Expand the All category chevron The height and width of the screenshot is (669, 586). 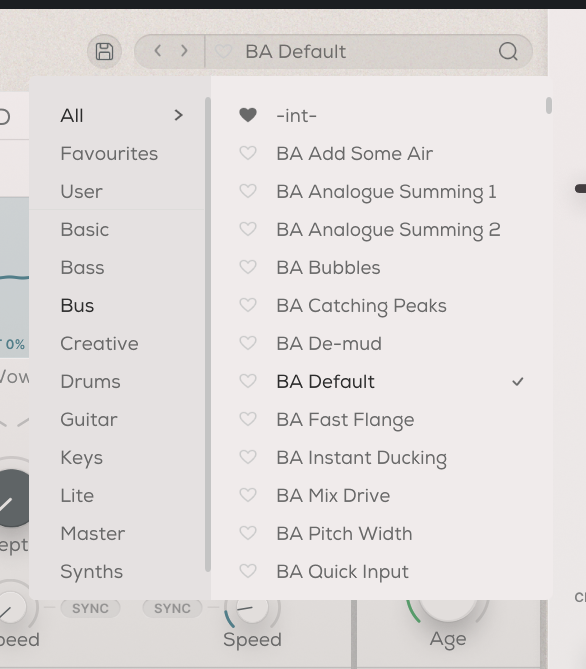pyautogui.click(x=179, y=115)
